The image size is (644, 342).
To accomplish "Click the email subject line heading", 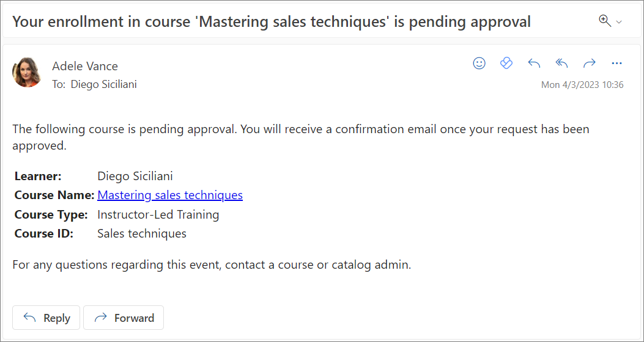I will click(x=272, y=22).
